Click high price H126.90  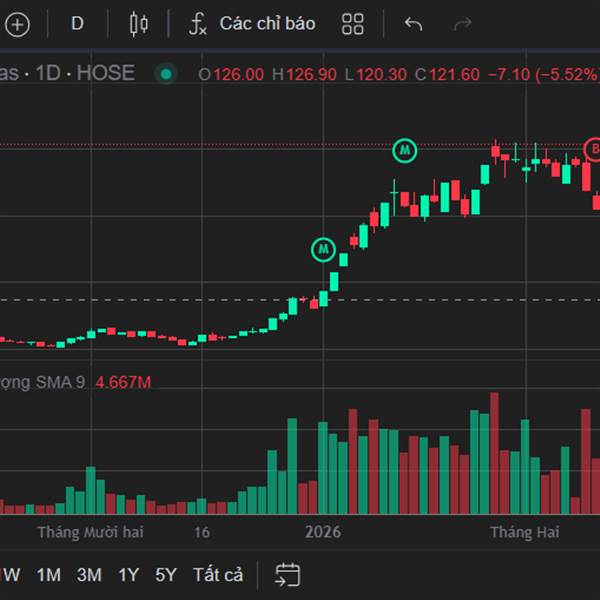tap(304, 74)
